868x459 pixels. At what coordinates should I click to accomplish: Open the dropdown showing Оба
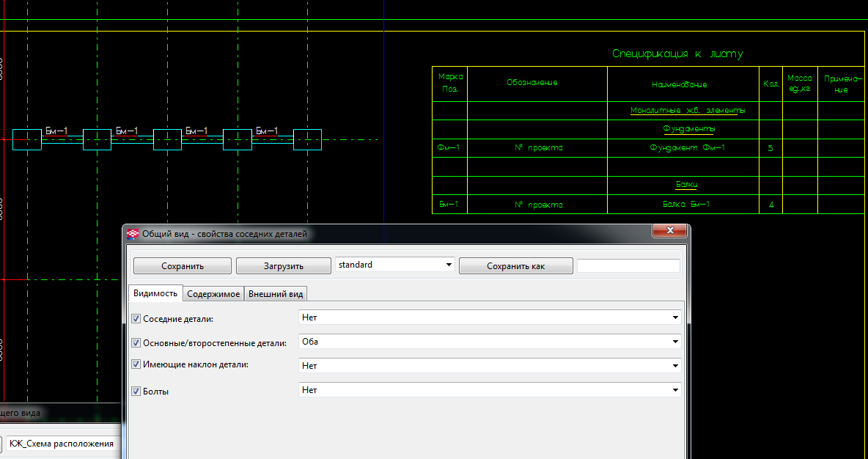pyautogui.click(x=490, y=342)
